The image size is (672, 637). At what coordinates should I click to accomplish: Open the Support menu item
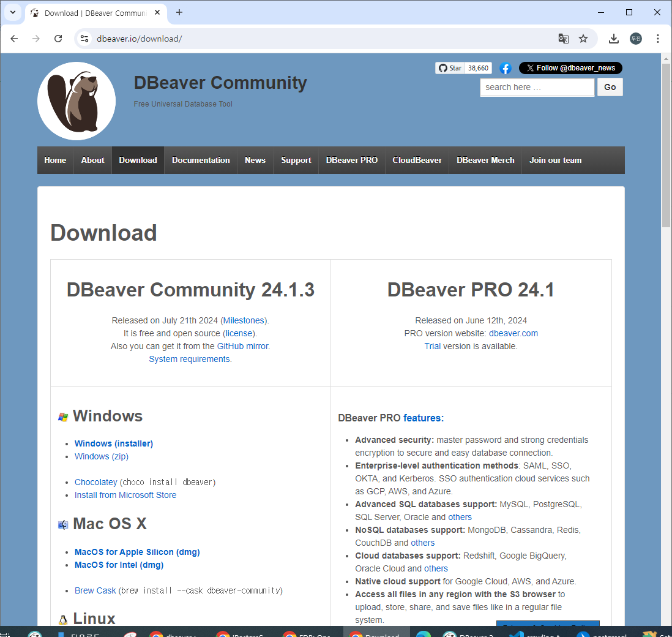pos(296,160)
